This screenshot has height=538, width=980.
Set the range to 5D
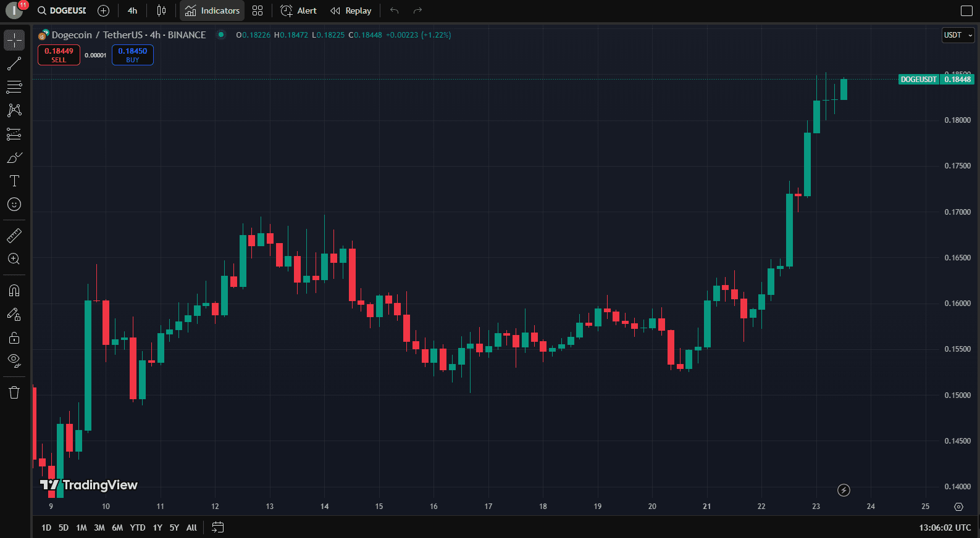click(64, 528)
